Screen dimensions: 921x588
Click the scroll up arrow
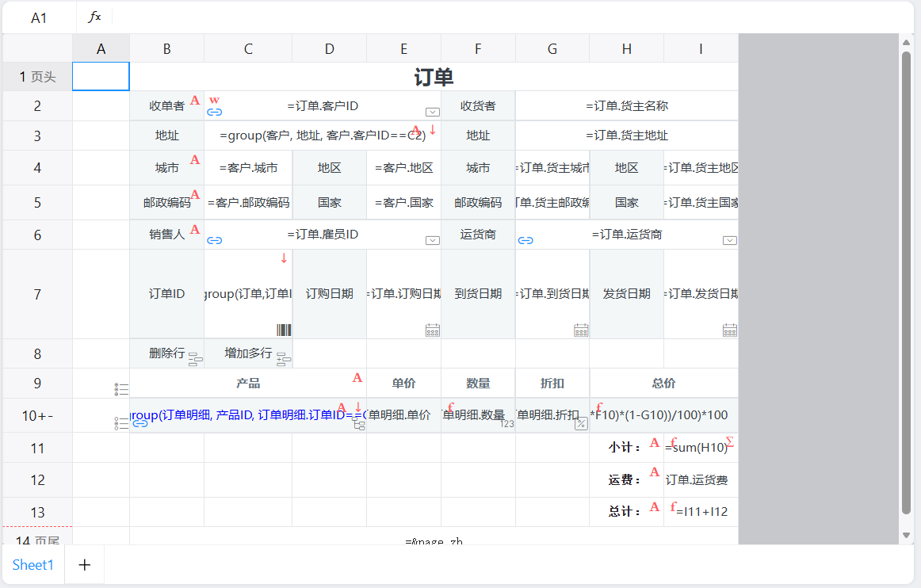tap(906, 42)
